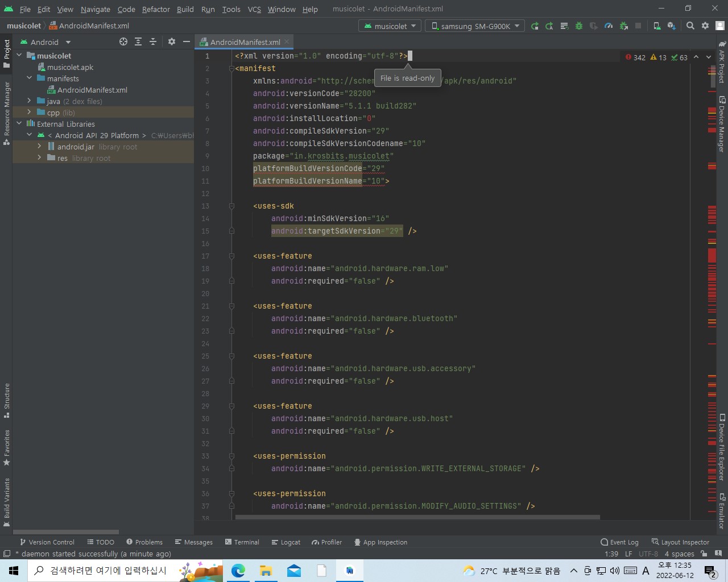Click the Run app icon in toolbar
The width and height of the screenshot is (728, 582).
click(535, 26)
